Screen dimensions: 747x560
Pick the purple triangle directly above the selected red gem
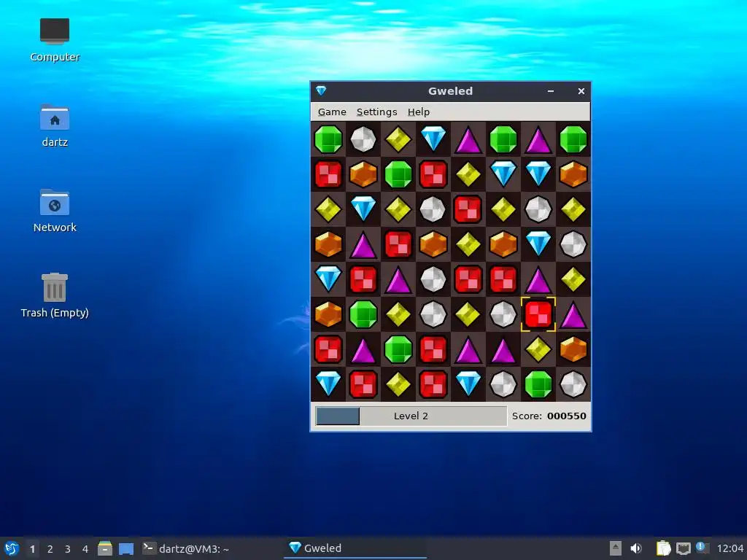click(x=538, y=279)
